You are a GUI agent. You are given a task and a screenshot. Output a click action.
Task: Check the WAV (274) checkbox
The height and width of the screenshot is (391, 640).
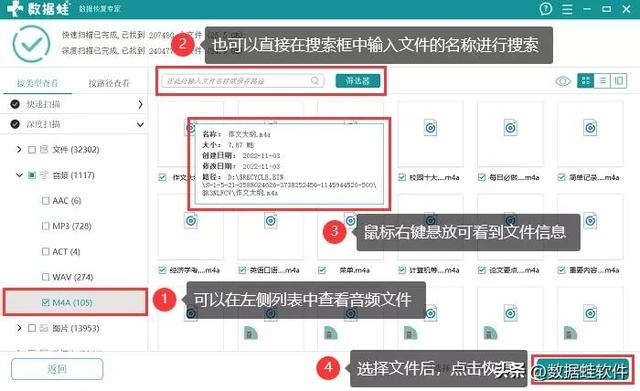click(45, 277)
